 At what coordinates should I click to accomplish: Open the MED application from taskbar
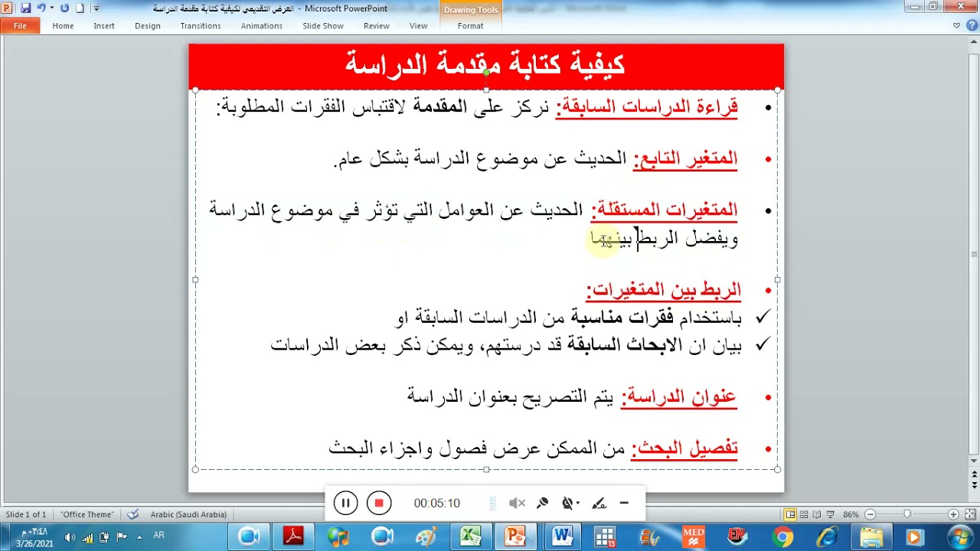(694, 537)
